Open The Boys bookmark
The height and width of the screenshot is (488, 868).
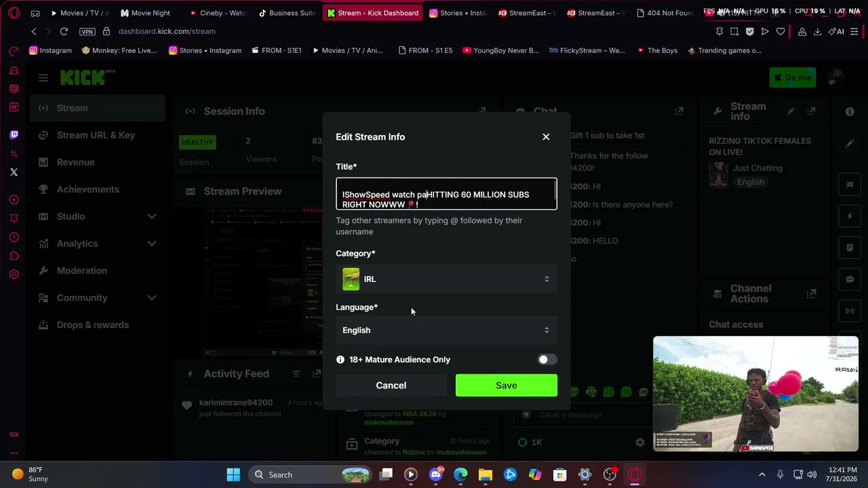pyautogui.click(x=656, y=50)
